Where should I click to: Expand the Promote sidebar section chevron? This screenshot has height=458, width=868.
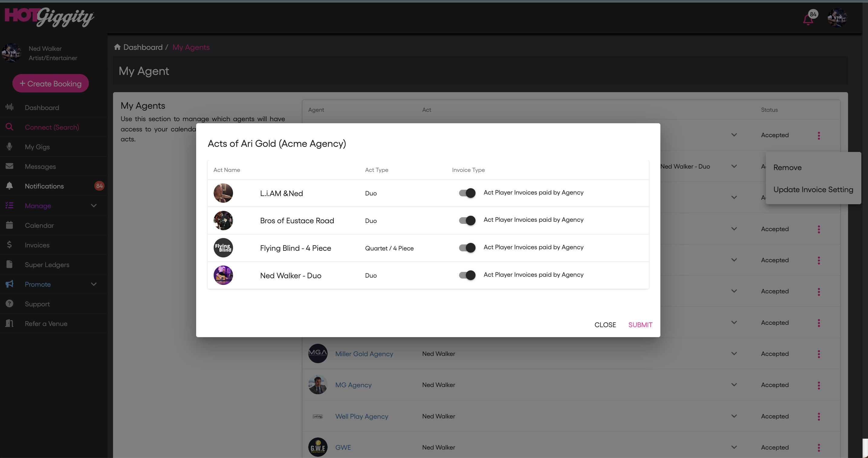coord(94,284)
